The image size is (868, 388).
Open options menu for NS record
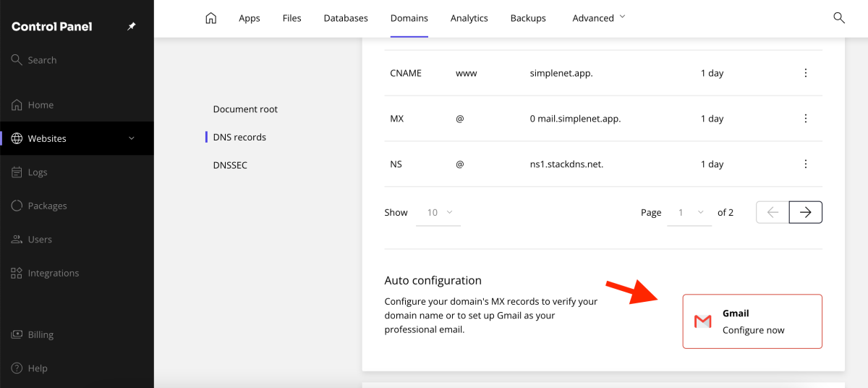(806, 164)
